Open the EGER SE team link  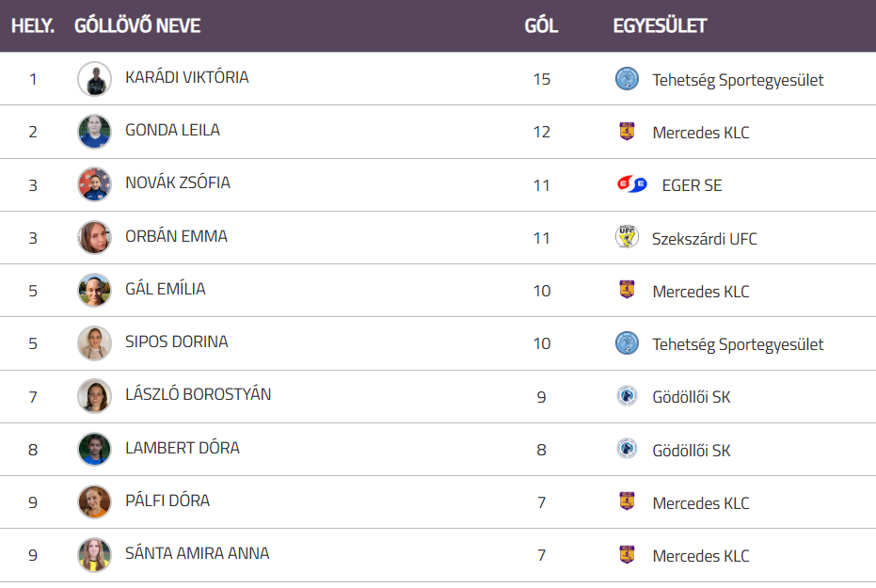tap(692, 185)
